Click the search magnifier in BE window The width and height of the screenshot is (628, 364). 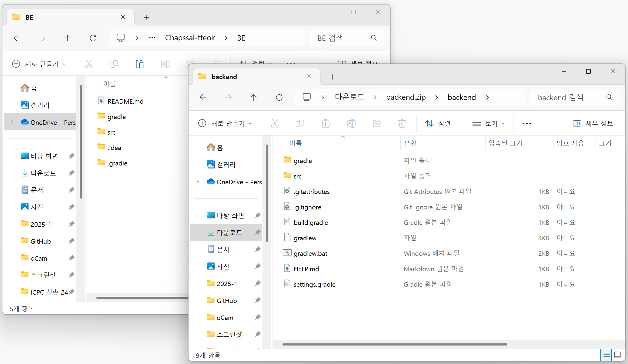point(374,38)
